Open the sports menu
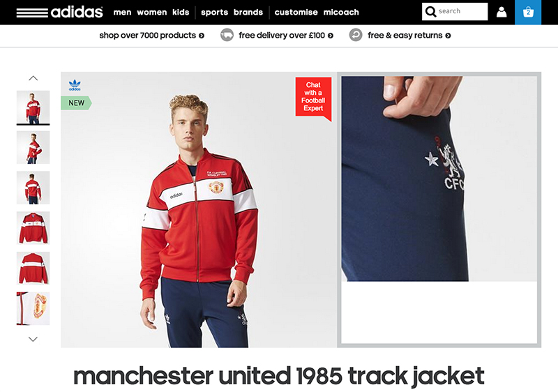558x392 pixels. point(214,13)
